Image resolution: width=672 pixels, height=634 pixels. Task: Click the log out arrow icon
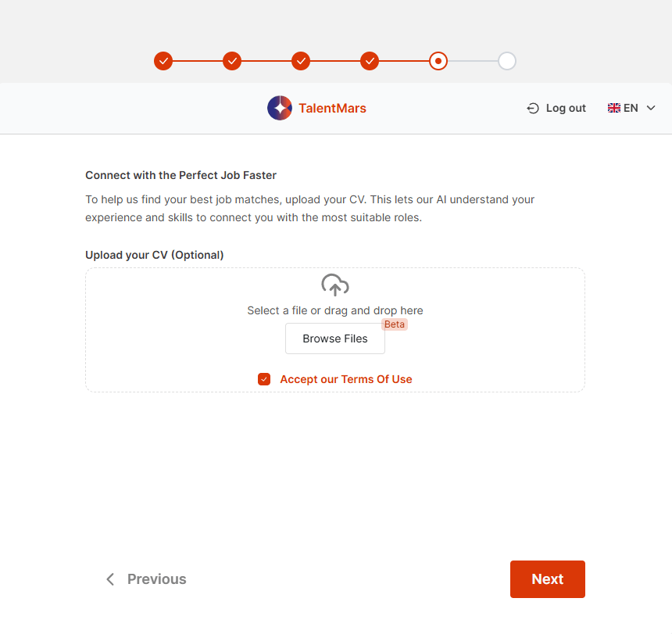click(533, 109)
